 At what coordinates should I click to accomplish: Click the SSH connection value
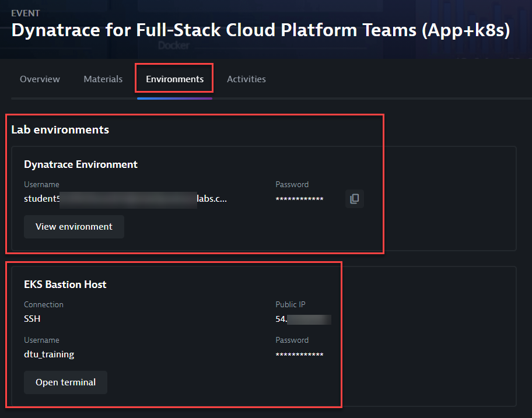pos(32,319)
